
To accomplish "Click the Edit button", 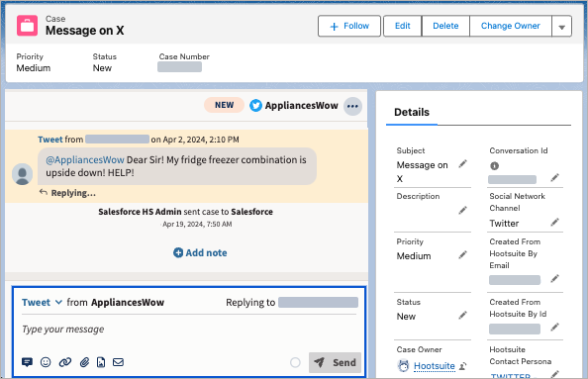I will (402, 26).
